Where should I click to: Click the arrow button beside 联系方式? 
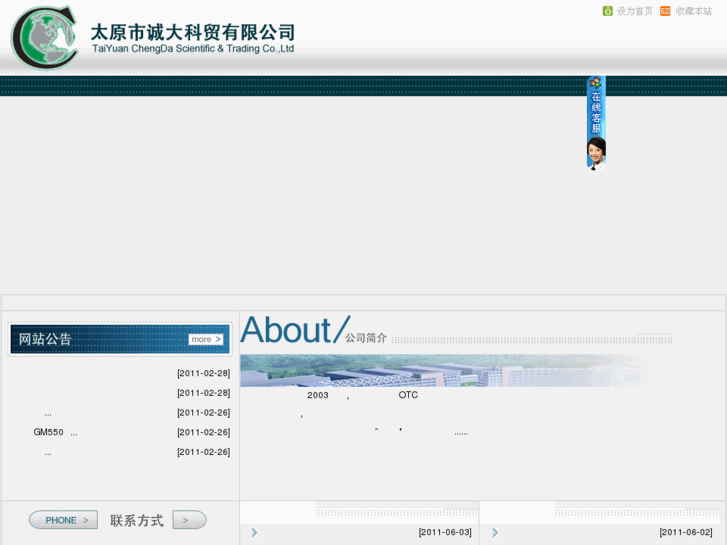189,520
